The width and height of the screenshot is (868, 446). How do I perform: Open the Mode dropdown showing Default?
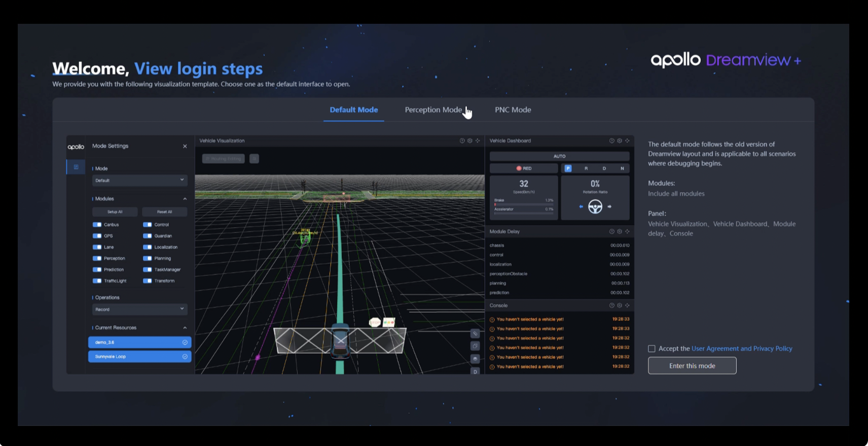(x=139, y=180)
